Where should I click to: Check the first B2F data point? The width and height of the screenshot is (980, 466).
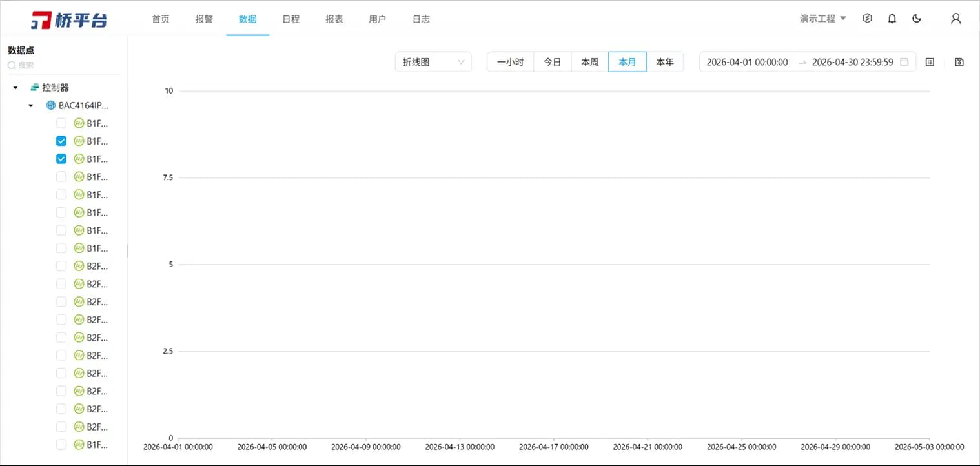pyautogui.click(x=61, y=266)
